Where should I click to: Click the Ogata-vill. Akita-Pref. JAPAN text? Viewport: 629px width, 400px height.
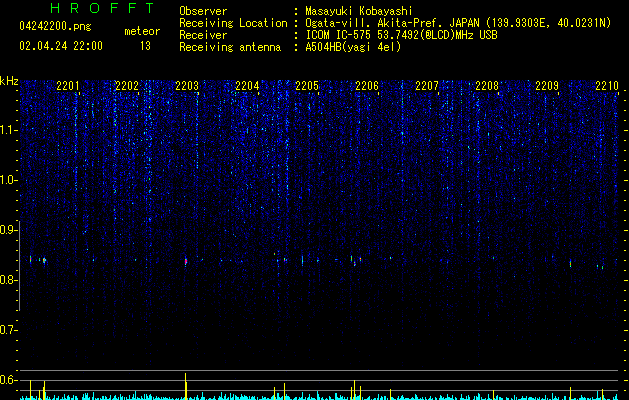[392, 23]
